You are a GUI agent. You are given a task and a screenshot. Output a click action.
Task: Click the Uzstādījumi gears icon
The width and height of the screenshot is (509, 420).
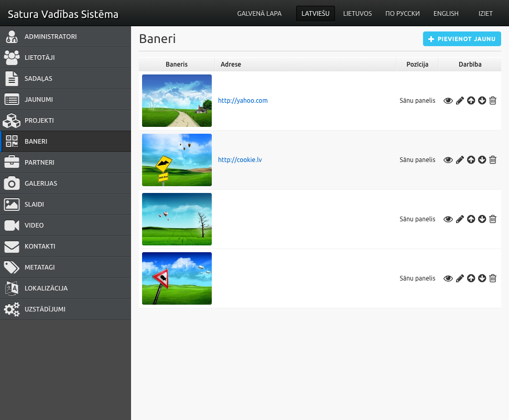12,309
